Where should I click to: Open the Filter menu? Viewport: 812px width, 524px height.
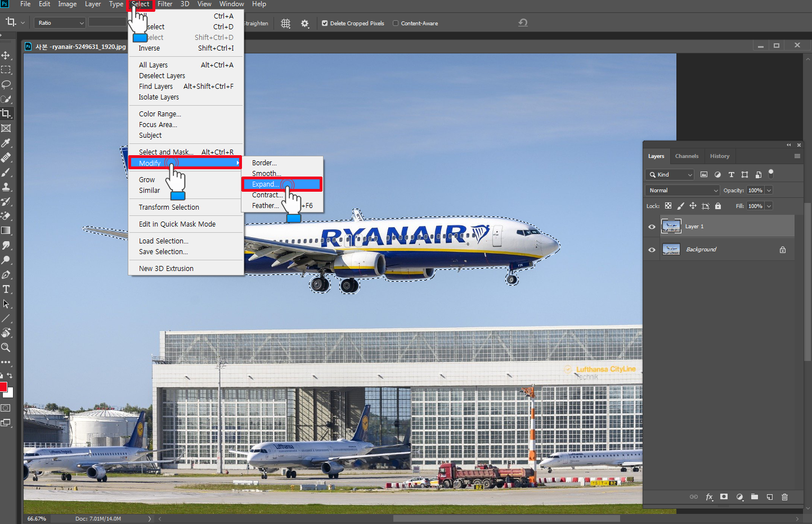point(165,4)
